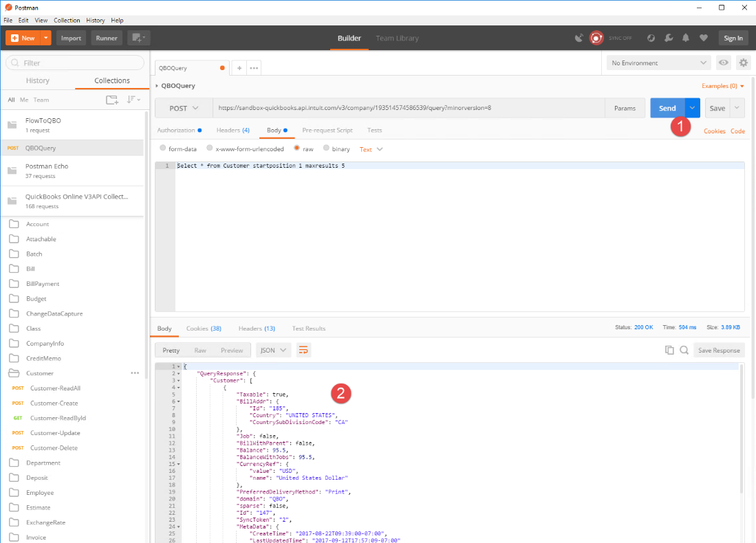The height and width of the screenshot is (543, 756).
Task: Click the heart icon in header
Action: point(704,38)
